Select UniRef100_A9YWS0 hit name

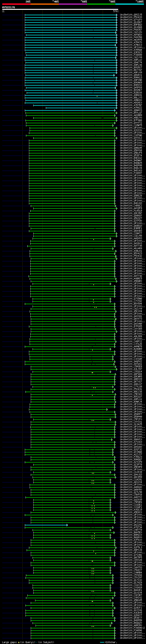(131, 35)
